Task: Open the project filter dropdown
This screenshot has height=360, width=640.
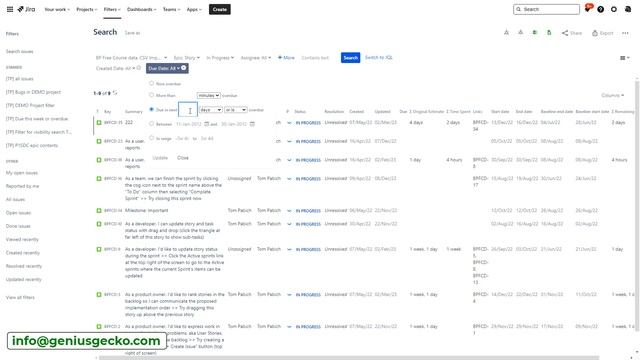Action: click(x=131, y=58)
